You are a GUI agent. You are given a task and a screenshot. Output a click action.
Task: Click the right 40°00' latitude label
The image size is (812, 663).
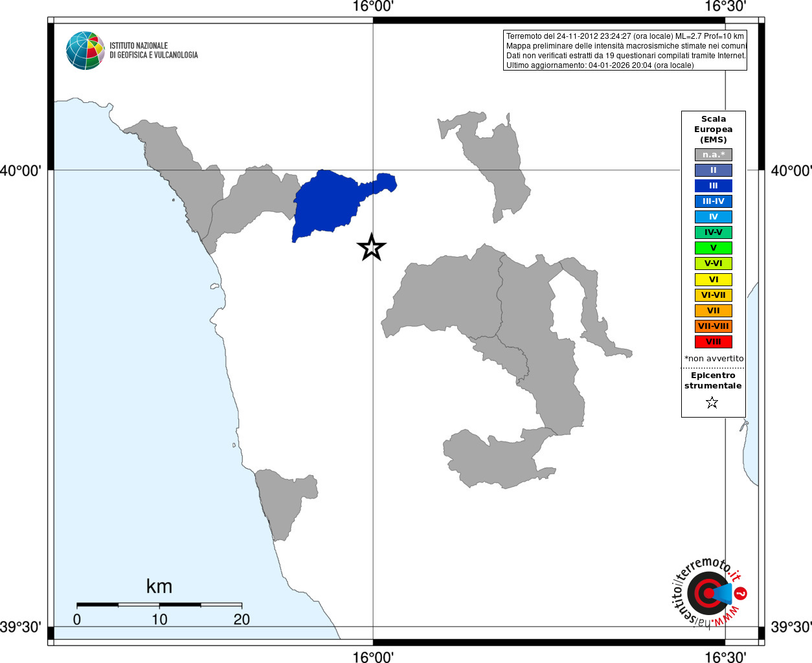pos(791,171)
